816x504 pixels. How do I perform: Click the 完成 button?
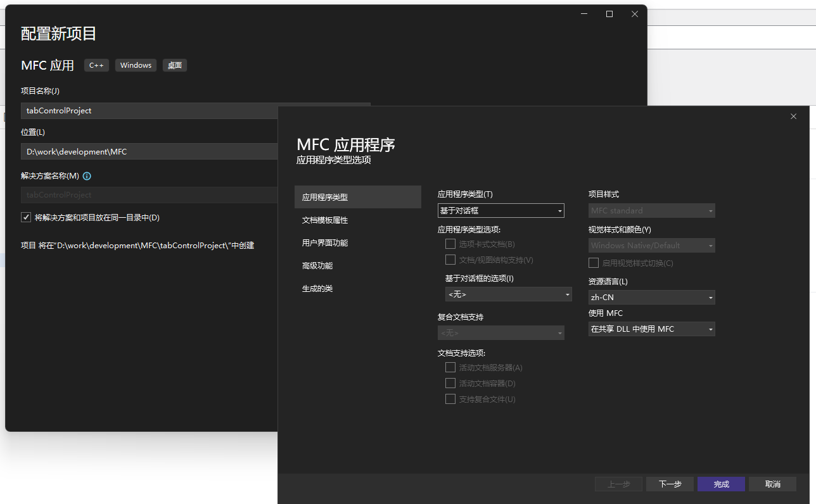tap(721, 484)
